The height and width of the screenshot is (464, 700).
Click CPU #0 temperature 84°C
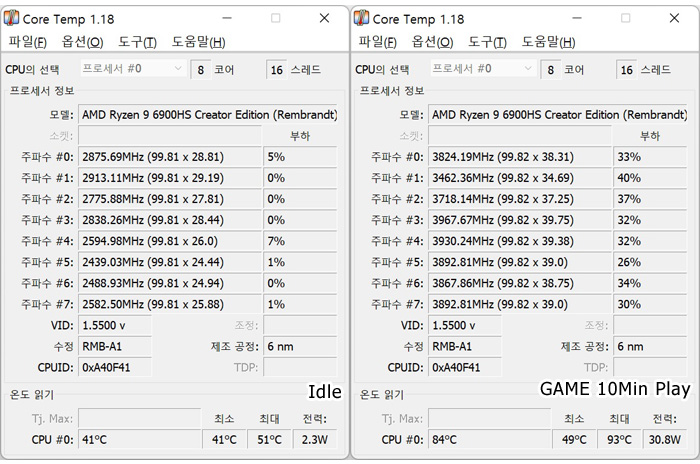(x=490, y=439)
